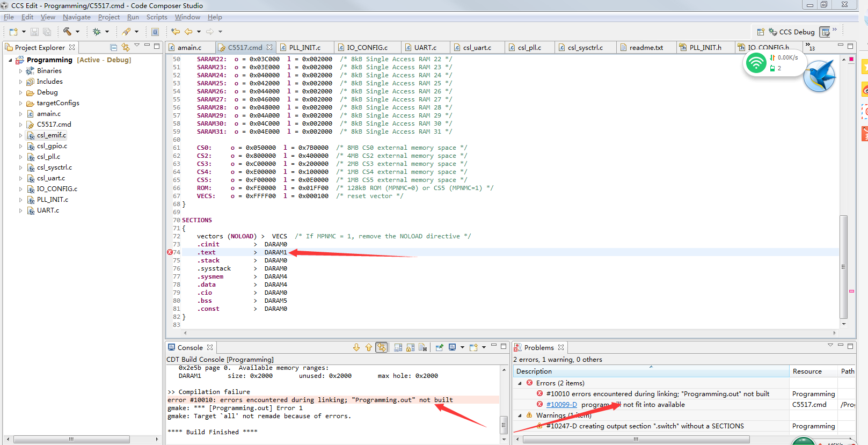Expand the Debug folder in project tree
Screen dimensions: 868x445
(x=21, y=92)
